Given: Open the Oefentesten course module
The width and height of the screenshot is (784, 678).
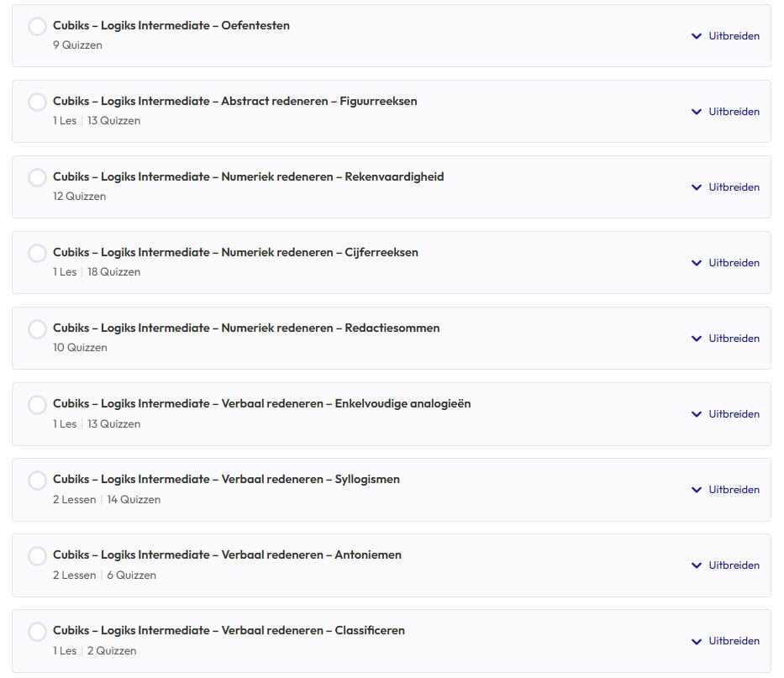Looking at the screenshot, I should (x=171, y=25).
